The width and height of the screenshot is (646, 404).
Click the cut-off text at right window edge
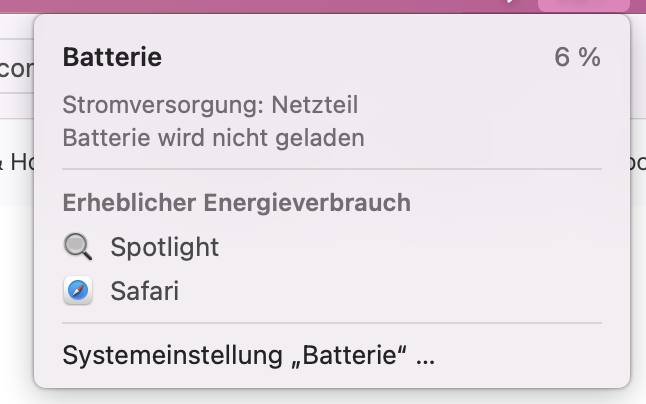tap(638, 161)
